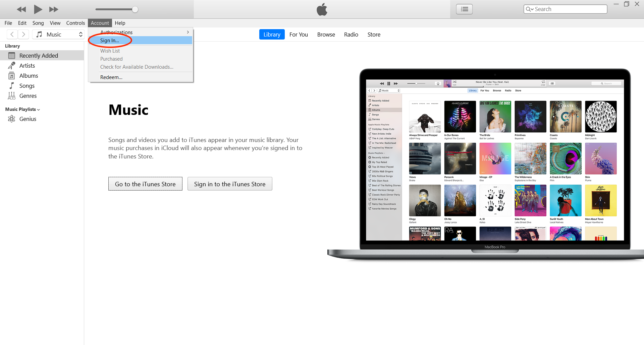Go back with the left arrow

point(12,34)
